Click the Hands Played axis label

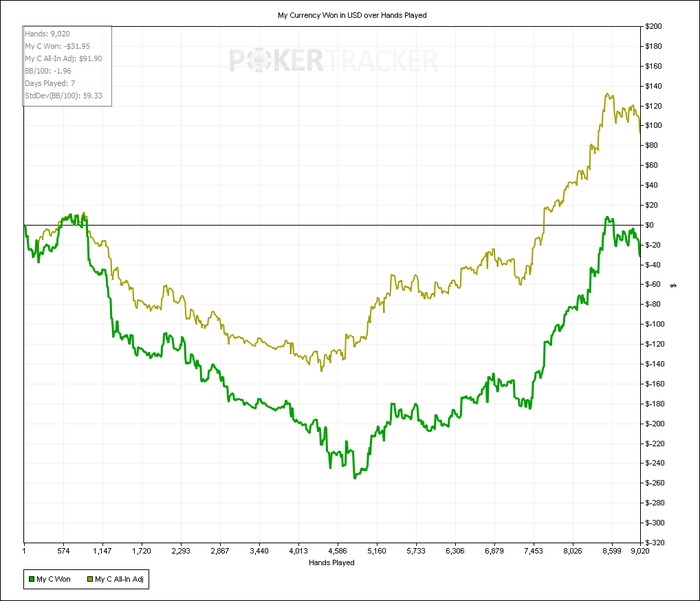click(332, 563)
